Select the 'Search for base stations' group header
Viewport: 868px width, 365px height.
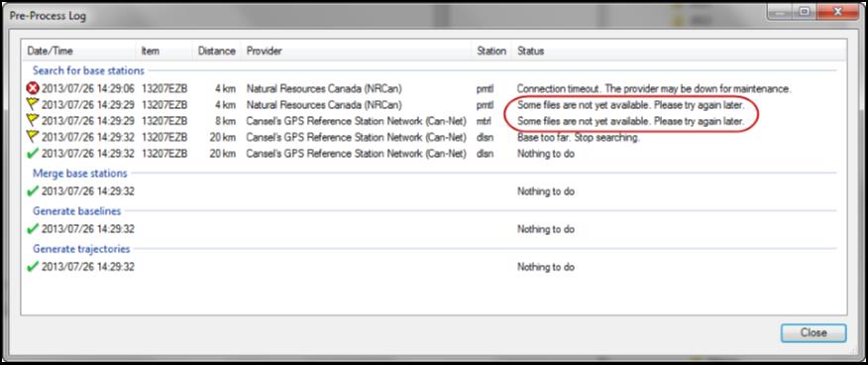click(88, 70)
